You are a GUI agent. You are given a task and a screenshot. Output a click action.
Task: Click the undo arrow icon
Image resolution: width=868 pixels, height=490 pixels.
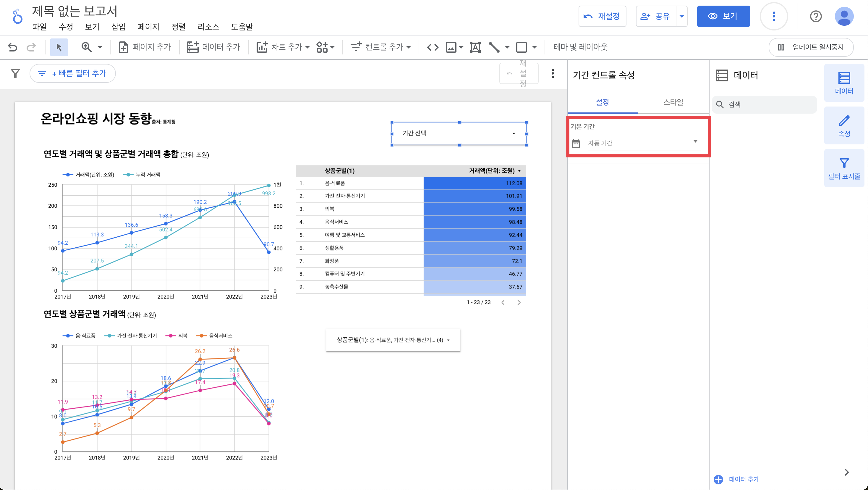click(12, 47)
